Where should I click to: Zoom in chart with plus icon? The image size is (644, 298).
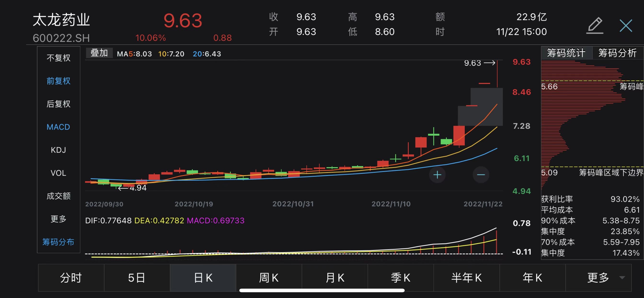tap(437, 174)
